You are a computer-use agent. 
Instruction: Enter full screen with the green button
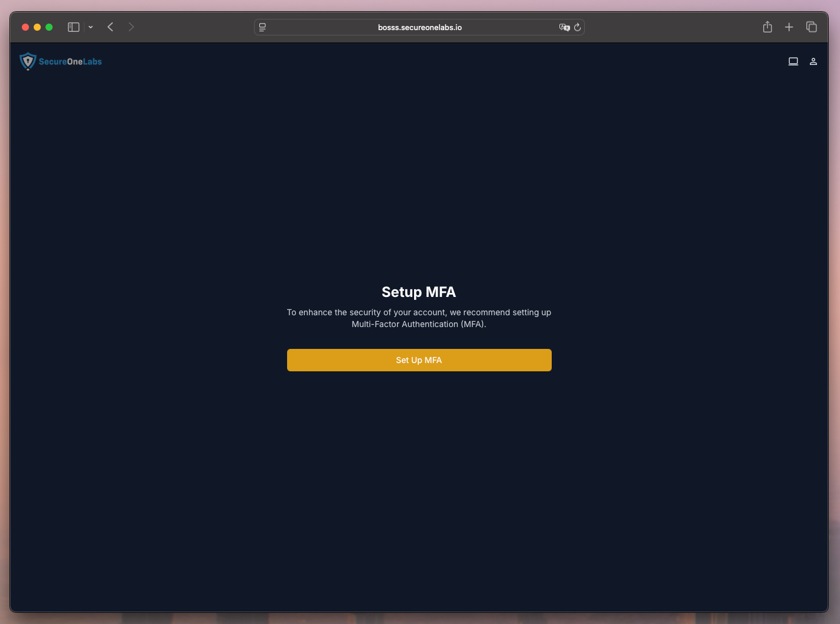point(49,27)
